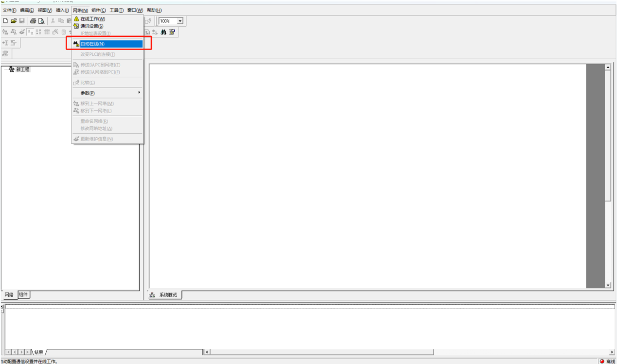Screen dimensions: 617x364
Task: Switch to the 组件 workspace tab
Action: pos(24,295)
